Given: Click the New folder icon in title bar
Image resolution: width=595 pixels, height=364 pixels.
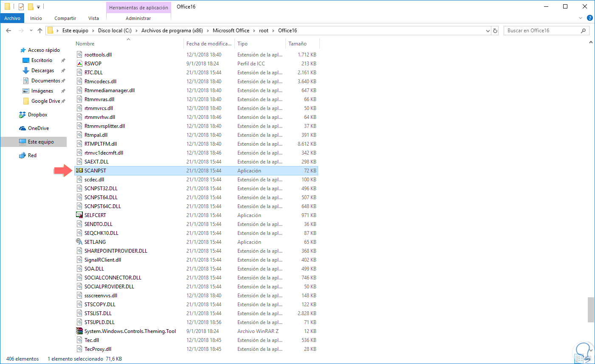Looking at the screenshot, I should point(31,7).
